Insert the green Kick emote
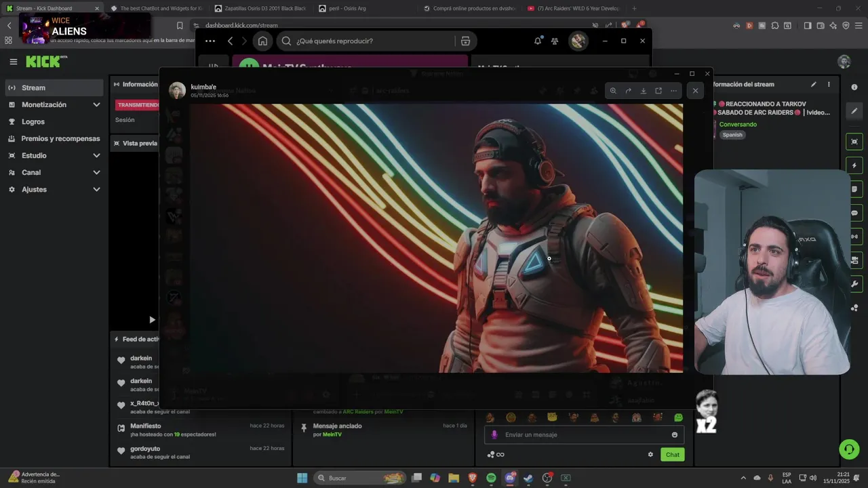Image resolution: width=868 pixels, height=488 pixels. [678, 418]
